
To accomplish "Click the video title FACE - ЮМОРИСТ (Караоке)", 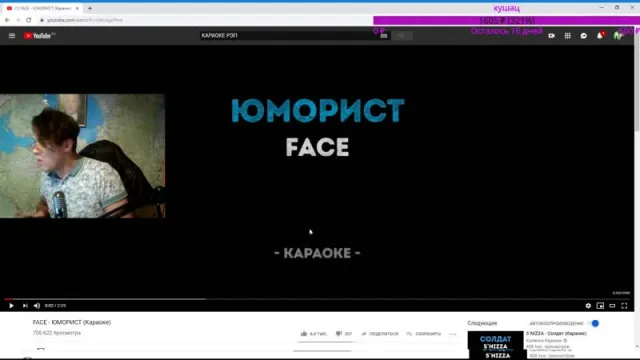I will 72,322.
